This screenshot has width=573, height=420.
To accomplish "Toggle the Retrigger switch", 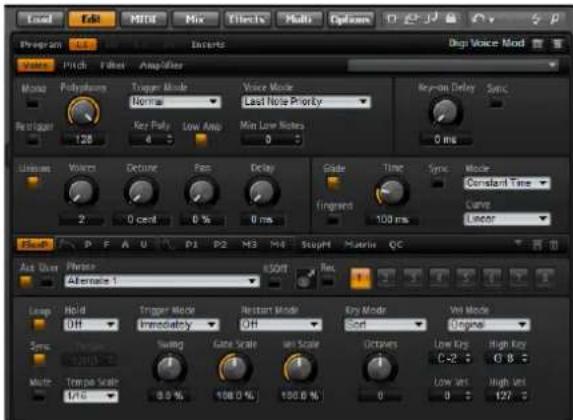I will tap(33, 139).
